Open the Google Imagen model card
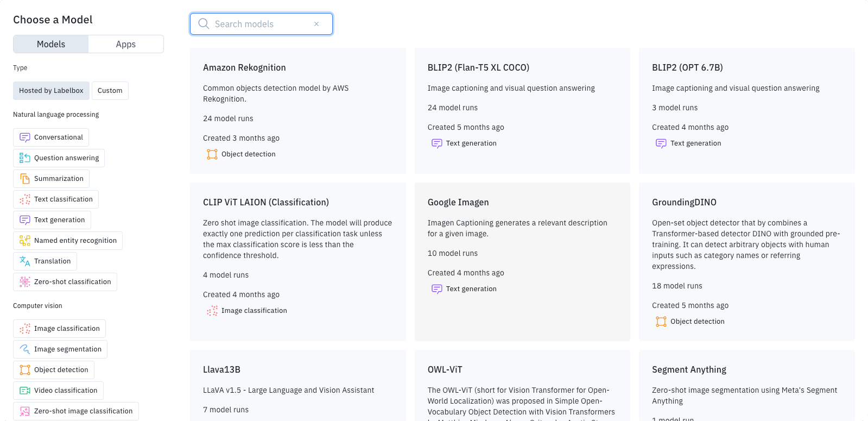868x421 pixels. tap(522, 262)
